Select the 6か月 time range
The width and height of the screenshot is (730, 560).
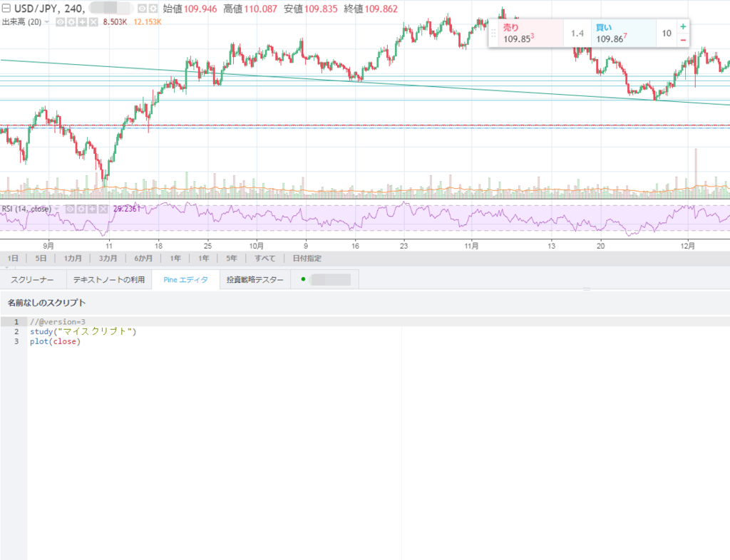[x=143, y=258]
